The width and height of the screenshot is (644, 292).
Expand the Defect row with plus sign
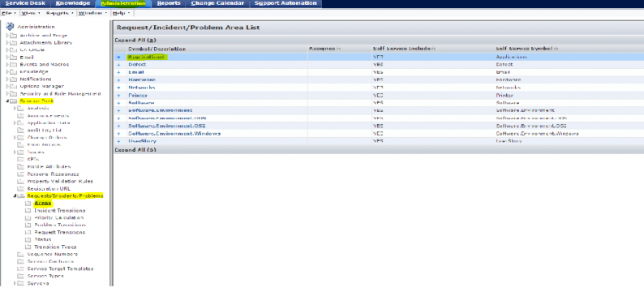[119, 65]
